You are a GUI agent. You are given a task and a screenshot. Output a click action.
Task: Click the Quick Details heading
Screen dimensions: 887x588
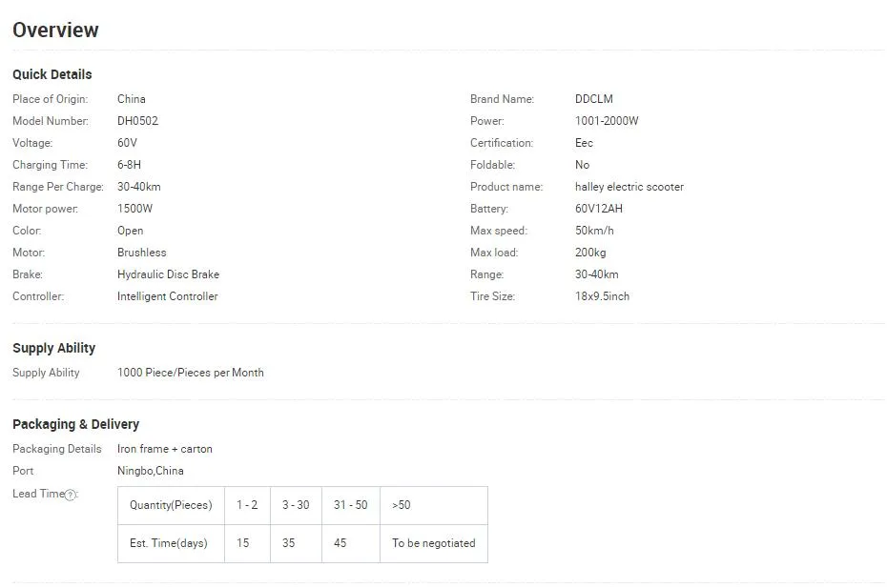[x=52, y=74]
